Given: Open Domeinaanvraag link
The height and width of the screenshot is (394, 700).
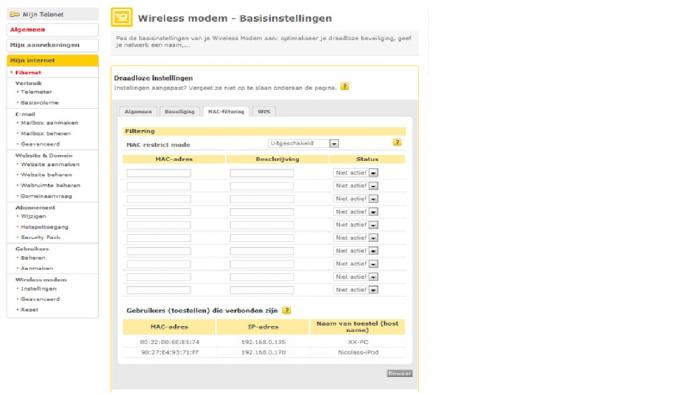Looking at the screenshot, I should (x=46, y=196).
